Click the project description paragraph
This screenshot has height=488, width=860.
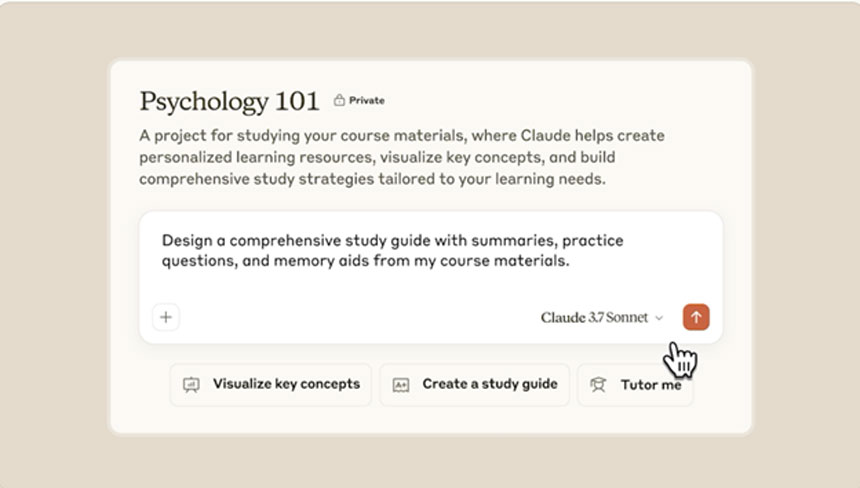[401, 157]
